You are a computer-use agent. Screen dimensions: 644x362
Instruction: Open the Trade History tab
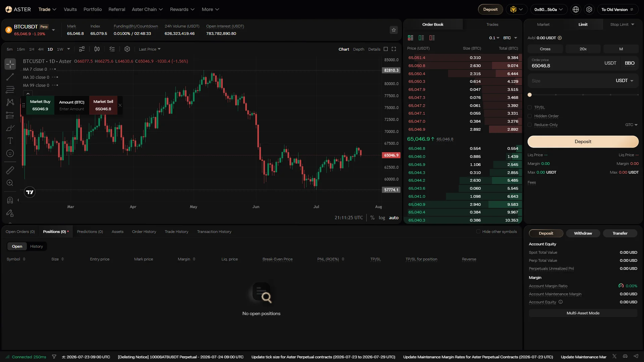pyautogui.click(x=176, y=232)
